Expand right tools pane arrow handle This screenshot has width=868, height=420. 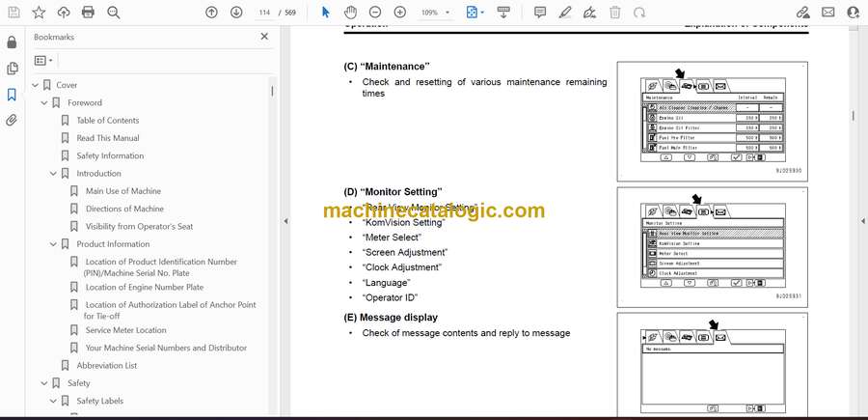tap(862, 221)
